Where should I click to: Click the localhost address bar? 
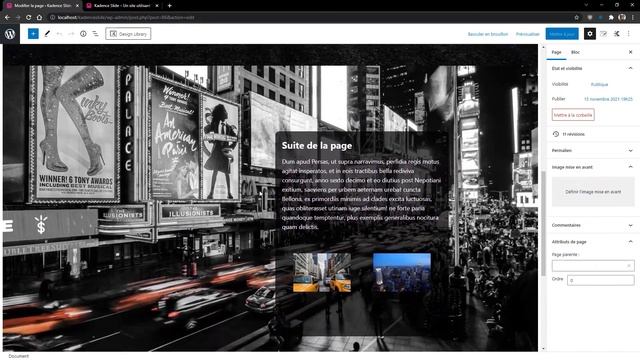pyautogui.click(x=310, y=18)
